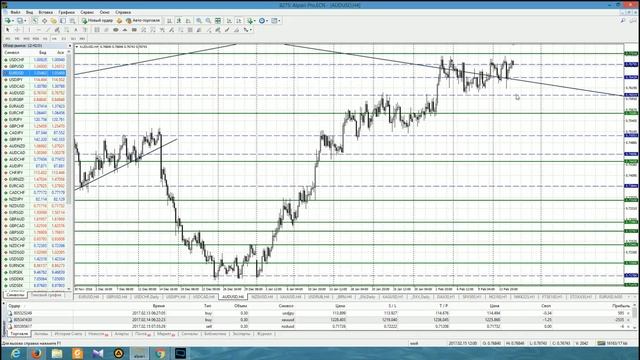Close the Market Watch panel
Viewport: 640px width, 360px height.
70,46
